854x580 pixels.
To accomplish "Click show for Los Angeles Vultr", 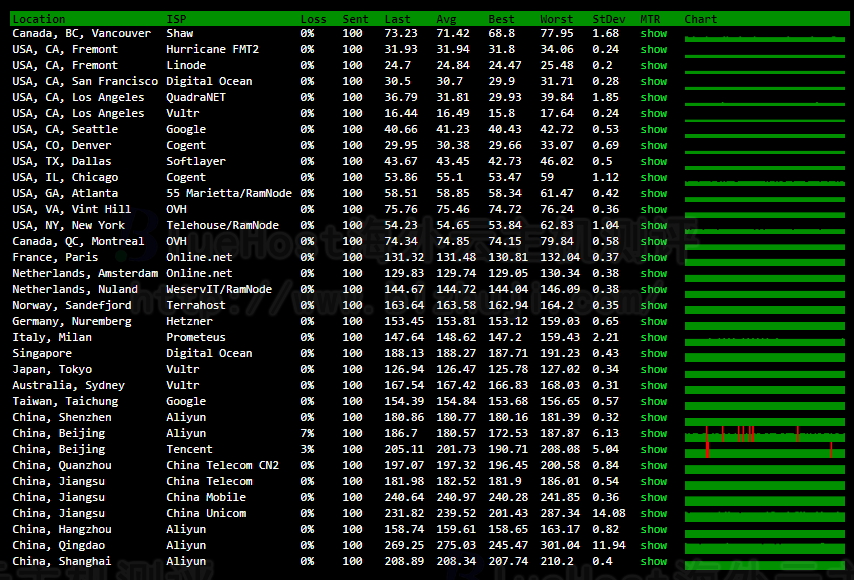I will pyautogui.click(x=654, y=113).
